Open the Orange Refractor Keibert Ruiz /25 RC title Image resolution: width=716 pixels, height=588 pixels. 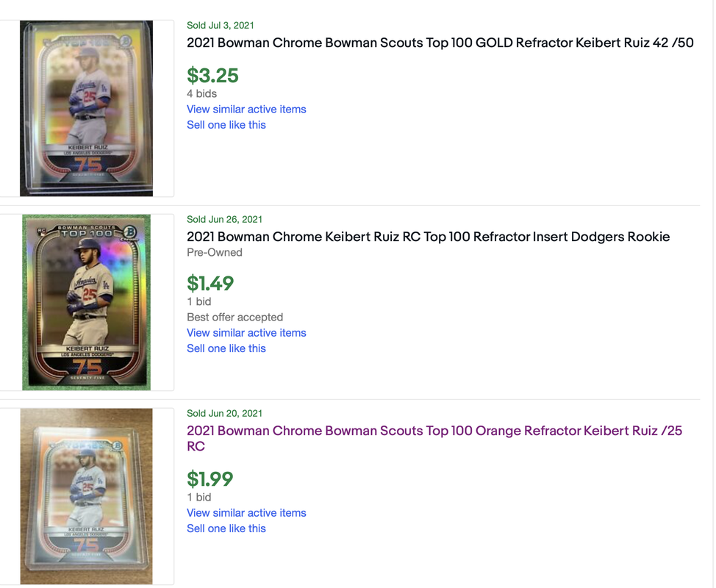click(x=434, y=431)
